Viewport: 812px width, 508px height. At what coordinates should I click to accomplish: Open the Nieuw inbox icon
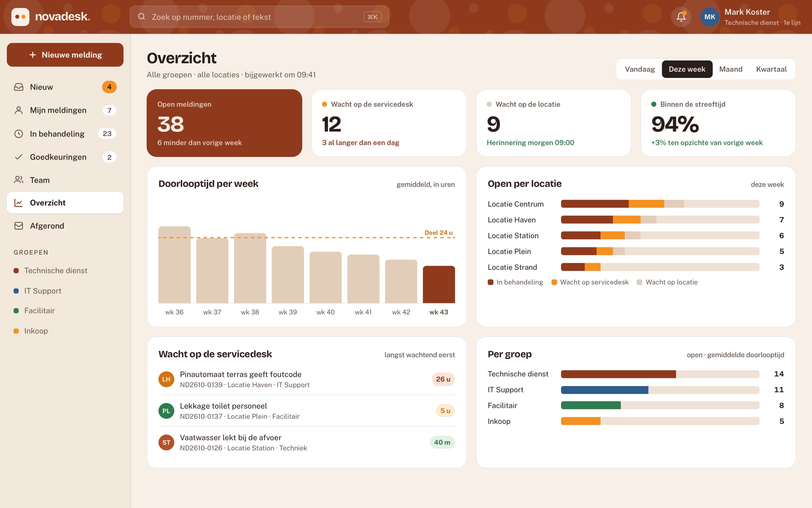(x=19, y=87)
